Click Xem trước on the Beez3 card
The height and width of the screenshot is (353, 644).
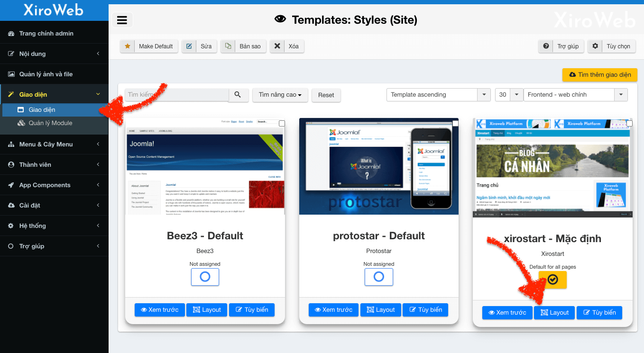click(159, 310)
